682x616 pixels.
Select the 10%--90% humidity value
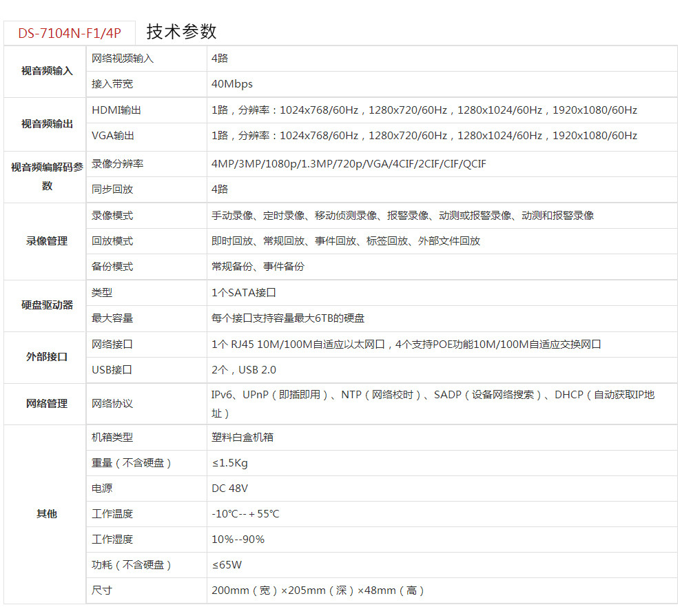pyautogui.click(x=238, y=540)
